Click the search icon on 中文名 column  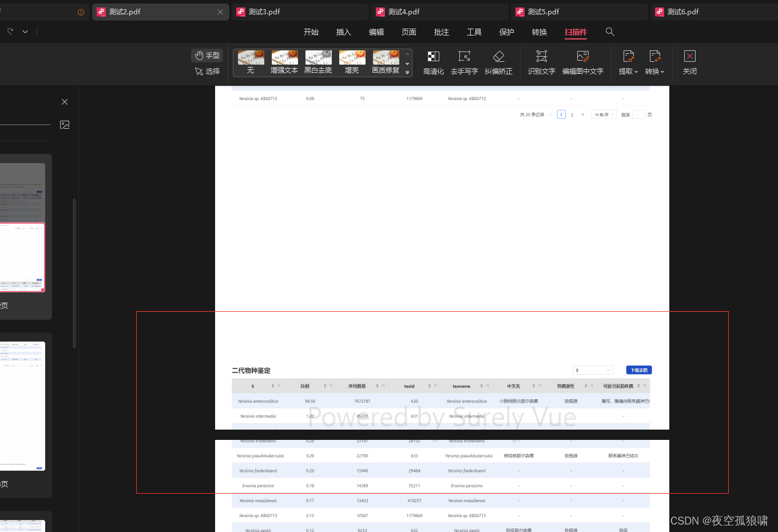(539, 386)
